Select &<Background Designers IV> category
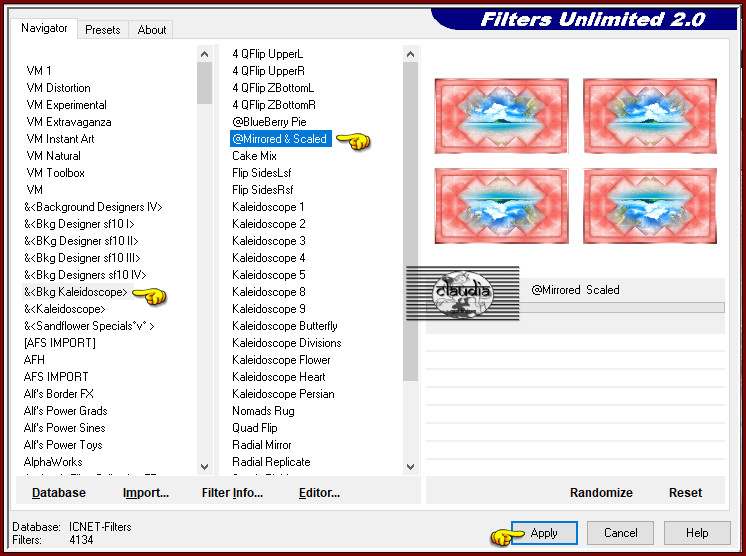 pyautogui.click(x=93, y=207)
